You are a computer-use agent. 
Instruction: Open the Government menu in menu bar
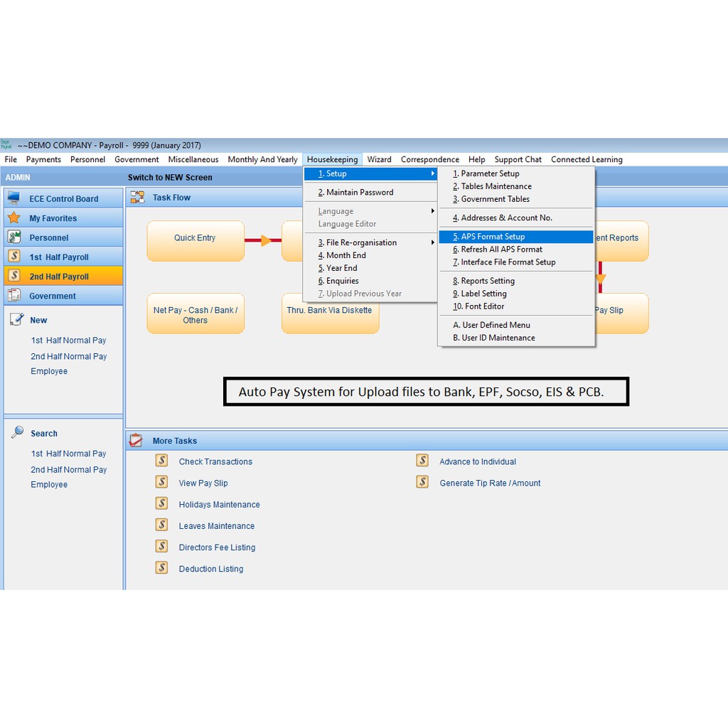(x=136, y=159)
